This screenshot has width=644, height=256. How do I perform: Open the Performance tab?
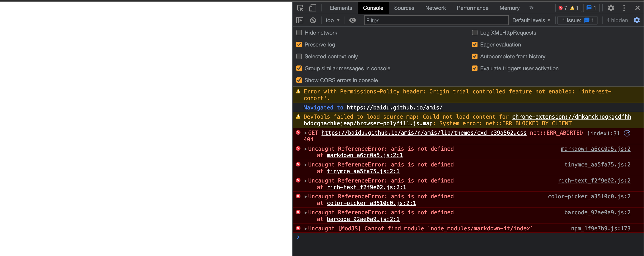click(x=472, y=8)
